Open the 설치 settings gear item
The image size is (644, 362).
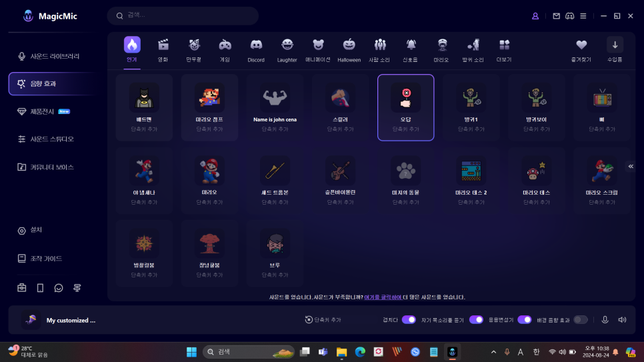(29, 230)
